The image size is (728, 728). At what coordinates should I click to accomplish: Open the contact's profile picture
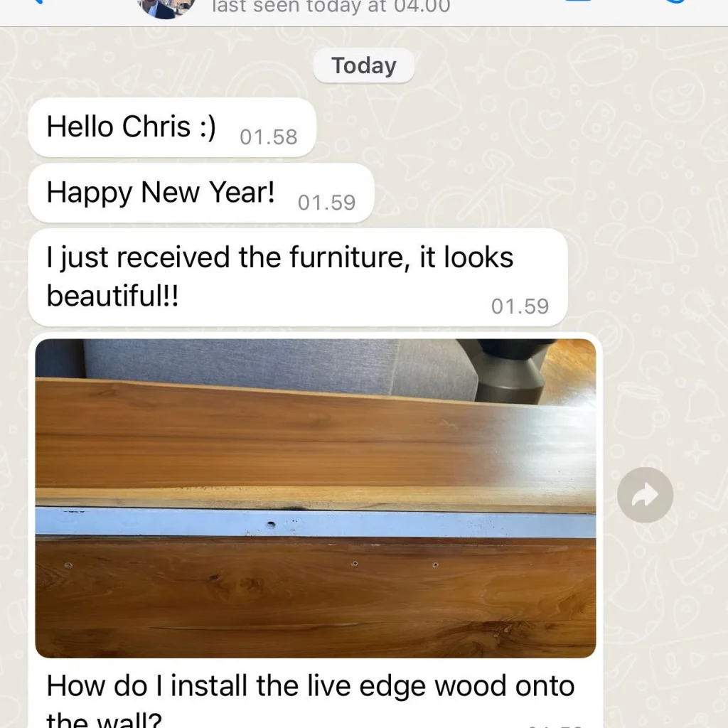166,8
